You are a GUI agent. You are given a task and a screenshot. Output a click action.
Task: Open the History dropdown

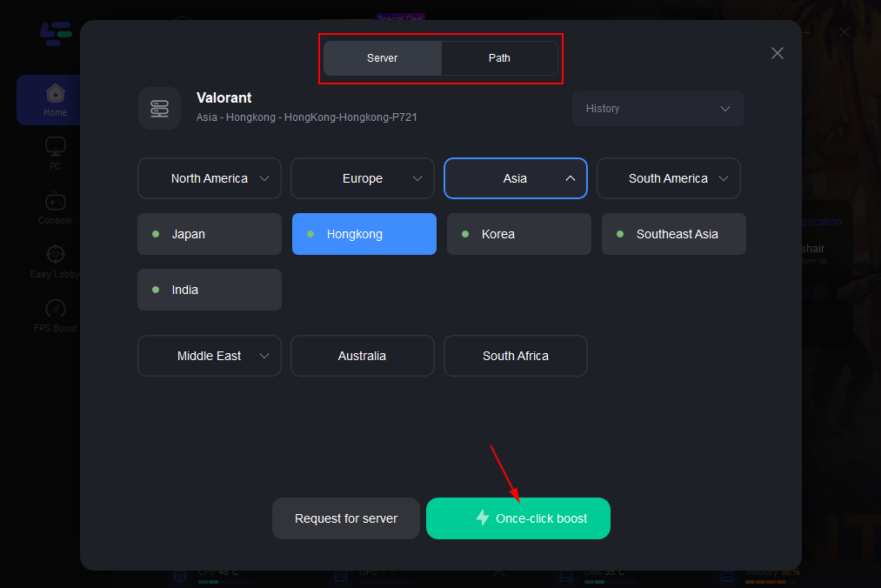point(658,109)
